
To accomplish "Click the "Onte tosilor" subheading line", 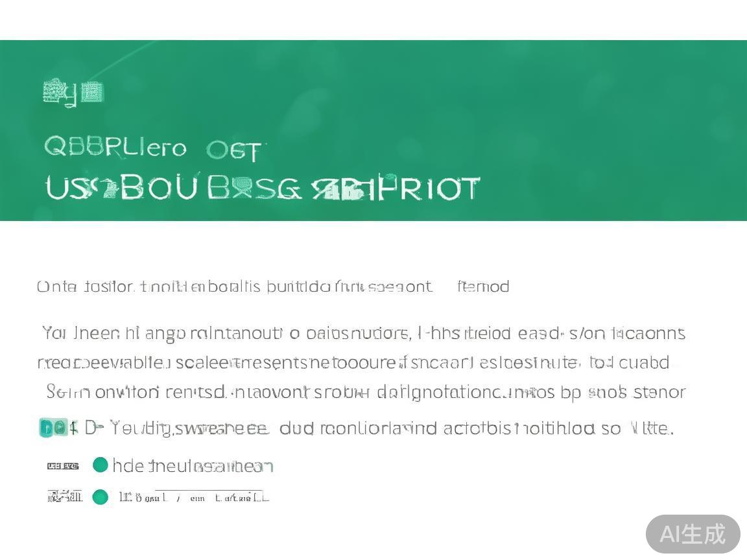I will tap(233, 286).
